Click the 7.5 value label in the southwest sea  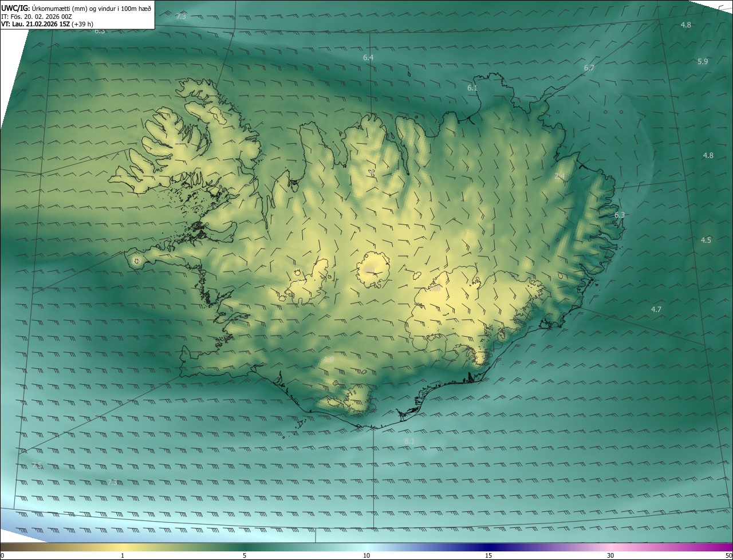click(37, 466)
